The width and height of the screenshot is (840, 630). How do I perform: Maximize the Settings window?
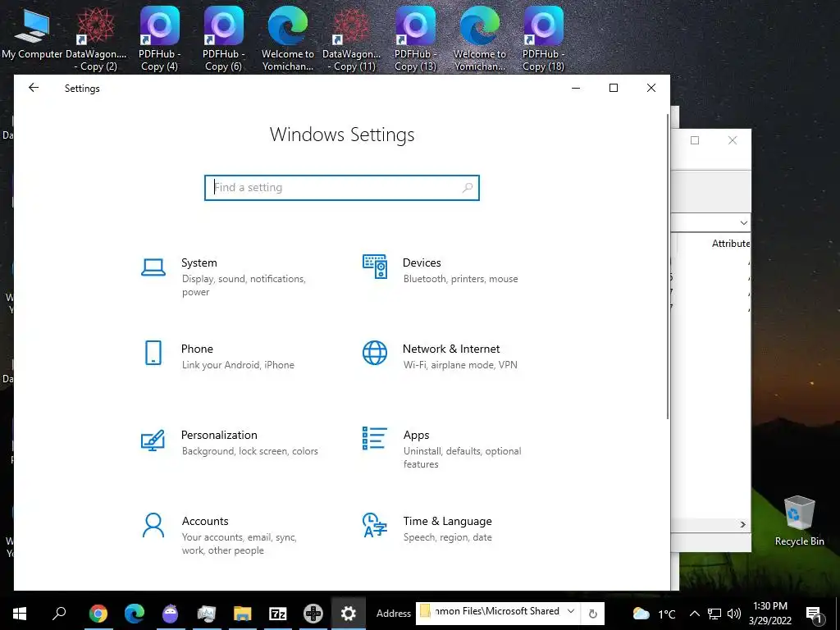point(614,88)
